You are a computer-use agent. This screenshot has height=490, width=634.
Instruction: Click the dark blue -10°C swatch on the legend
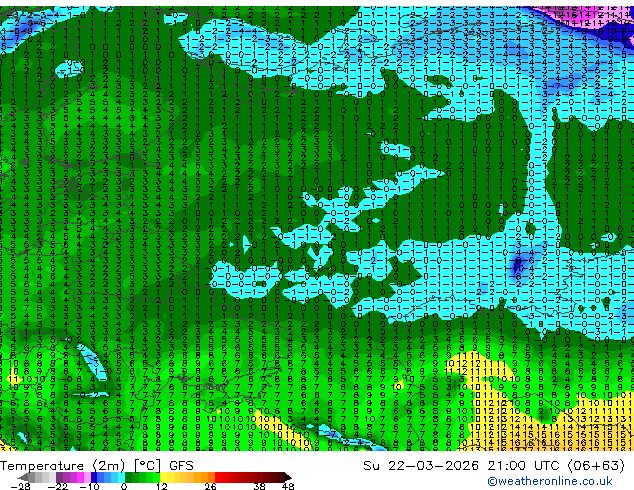(x=94, y=477)
